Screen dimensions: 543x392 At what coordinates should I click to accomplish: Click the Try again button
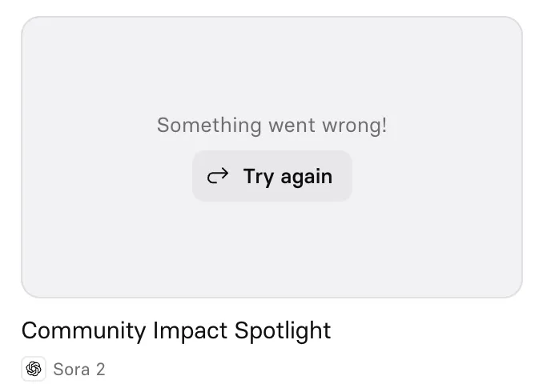click(271, 176)
